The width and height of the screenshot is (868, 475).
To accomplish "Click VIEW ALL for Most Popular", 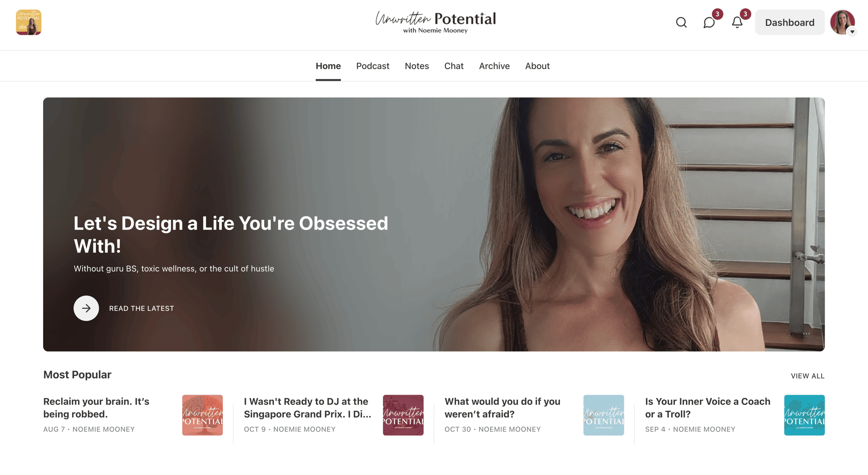I will [x=807, y=376].
